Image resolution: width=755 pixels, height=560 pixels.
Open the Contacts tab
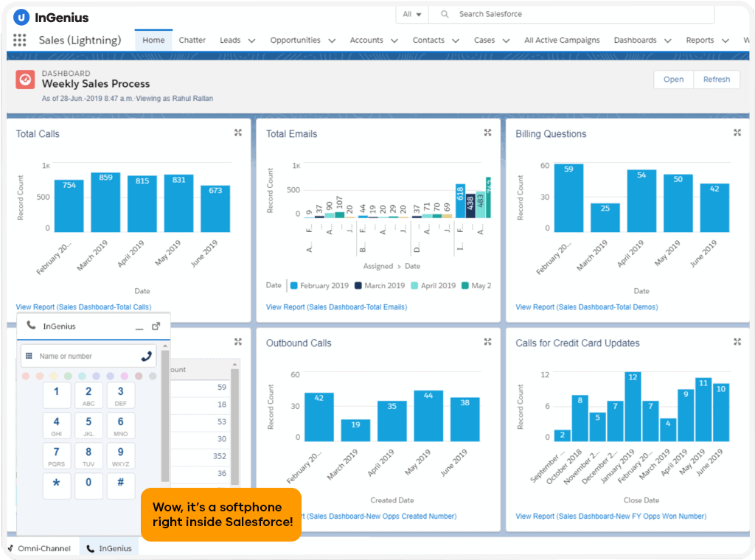click(x=428, y=40)
